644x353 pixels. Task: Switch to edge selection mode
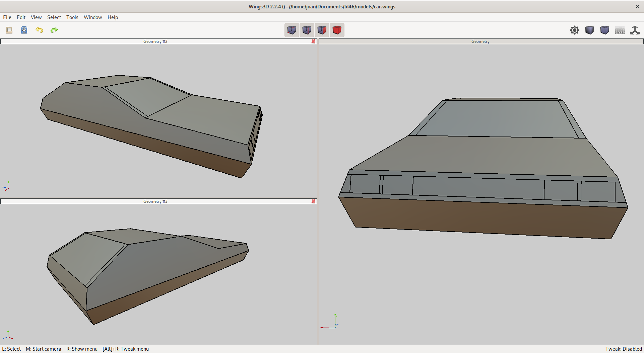[x=307, y=30]
